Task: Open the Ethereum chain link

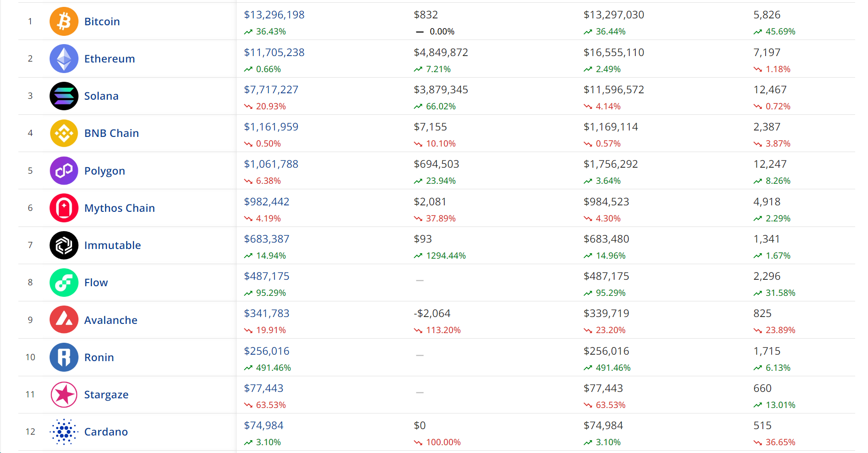Action: pyautogui.click(x=110, y=59)
